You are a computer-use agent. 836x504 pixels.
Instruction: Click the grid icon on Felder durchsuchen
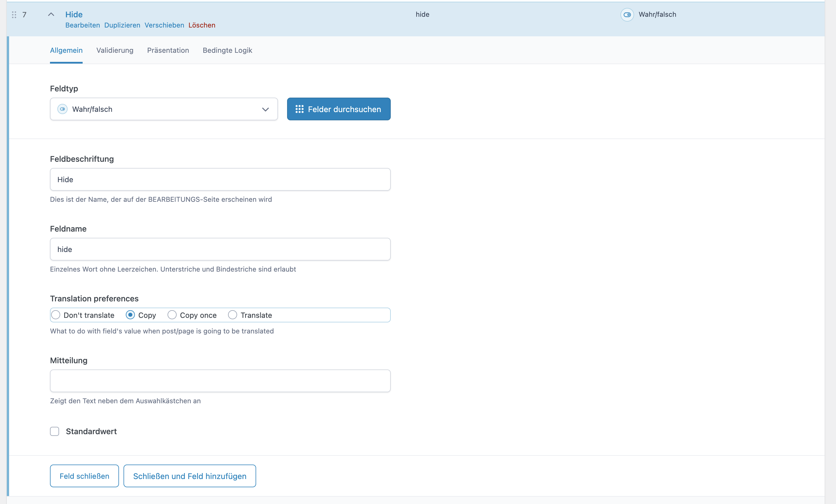[x=299, y=109]
